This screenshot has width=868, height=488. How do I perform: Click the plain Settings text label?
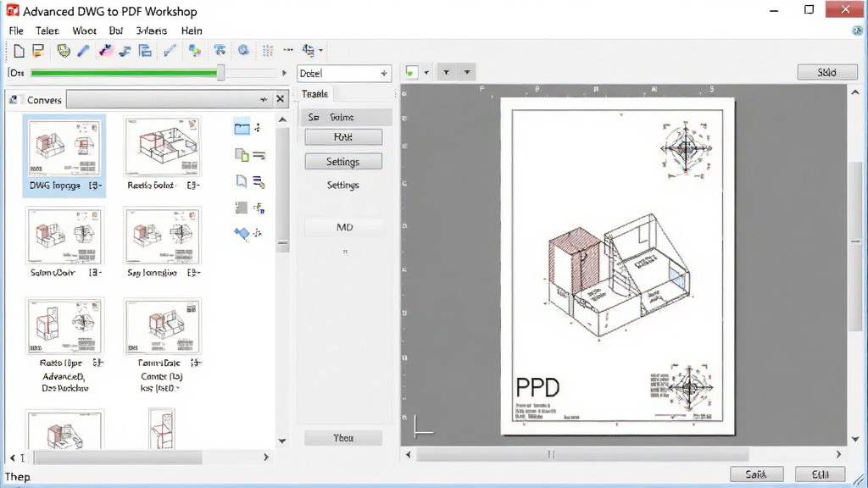(342, 186)
